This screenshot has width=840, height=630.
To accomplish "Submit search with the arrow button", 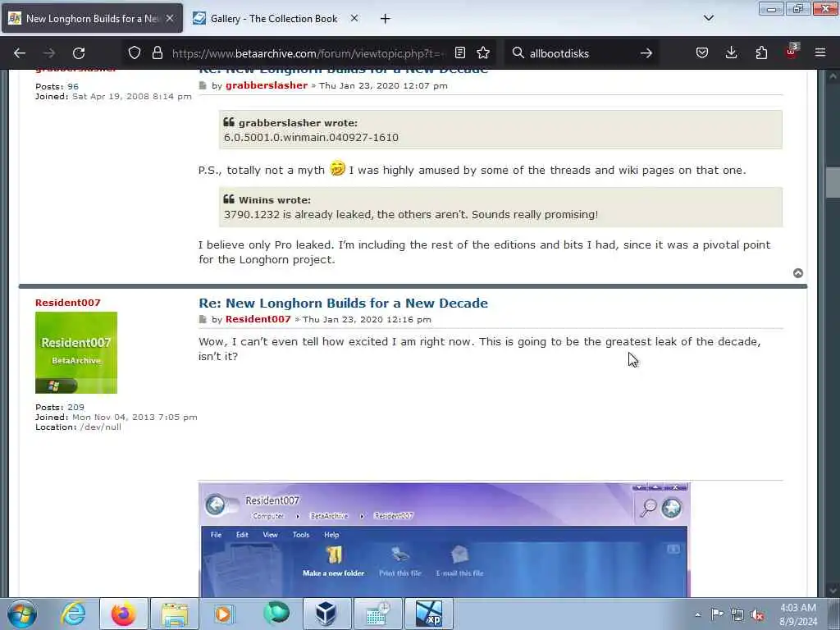I will click(646, 53).
